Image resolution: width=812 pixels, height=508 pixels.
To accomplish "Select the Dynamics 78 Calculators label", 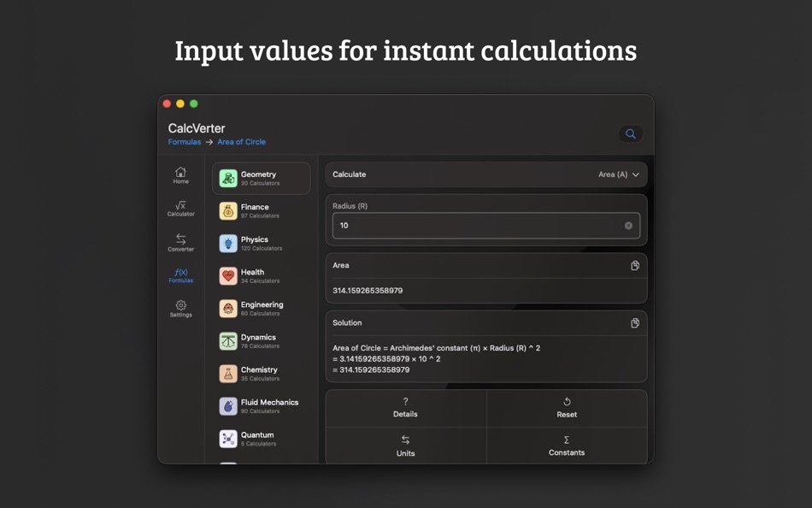I will (260, 341).
